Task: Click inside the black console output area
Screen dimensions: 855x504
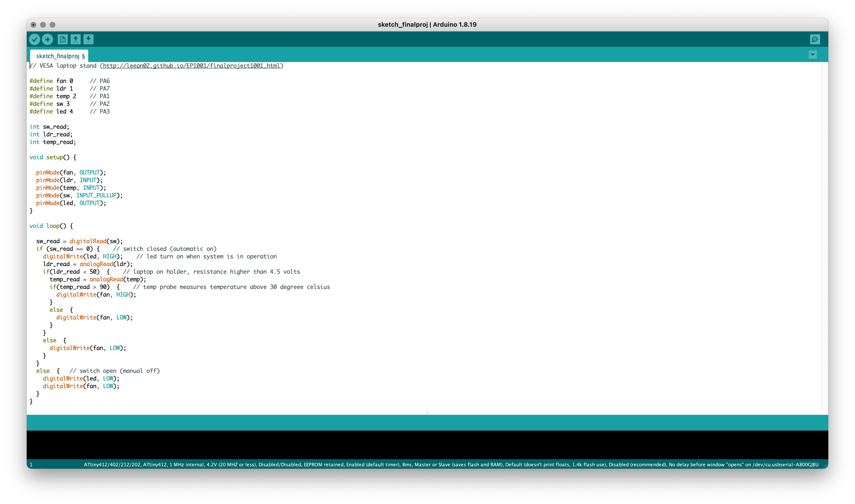Action: point(427,445)
